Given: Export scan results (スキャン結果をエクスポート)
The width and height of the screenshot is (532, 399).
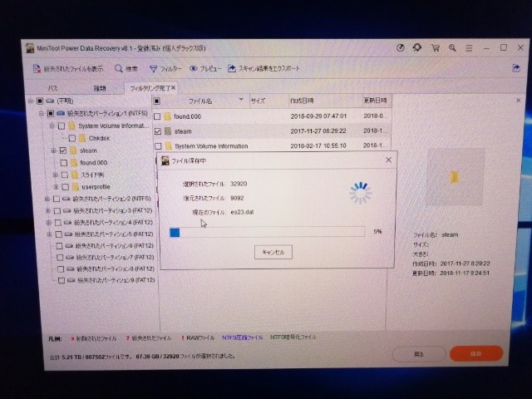Looking at the screenshot, I should tap(264, 68).
